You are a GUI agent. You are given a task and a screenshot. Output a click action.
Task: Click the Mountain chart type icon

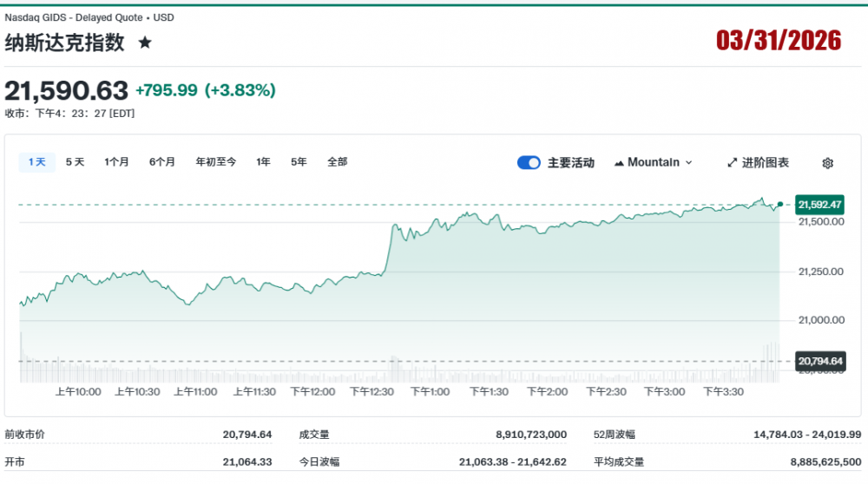619,163
